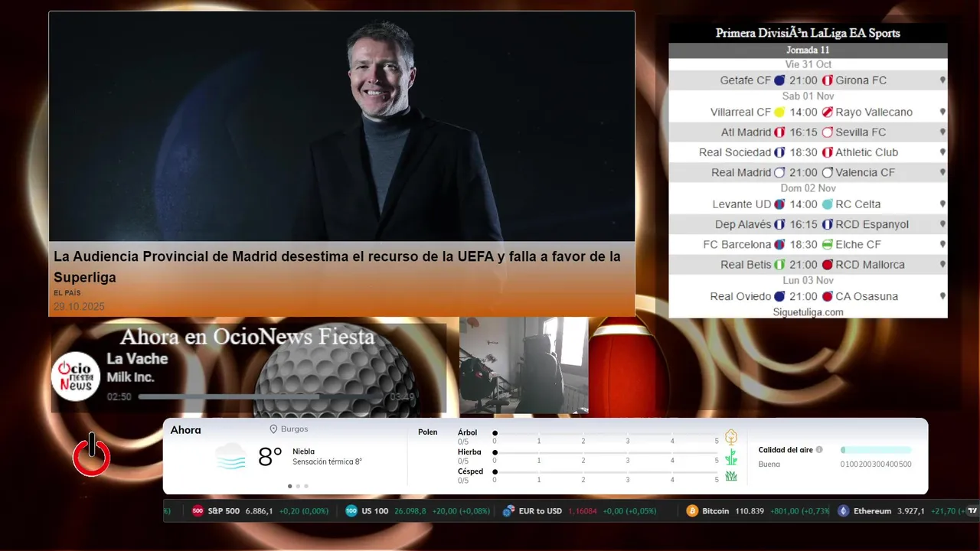Click the Árbol pollen level slider
The width and height of the screenshot is (980, 551).
point(606,433)
